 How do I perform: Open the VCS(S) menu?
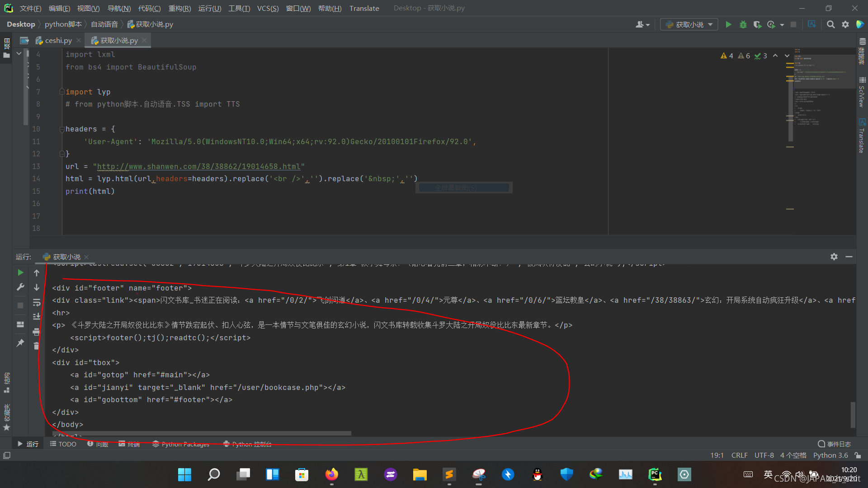268,8
